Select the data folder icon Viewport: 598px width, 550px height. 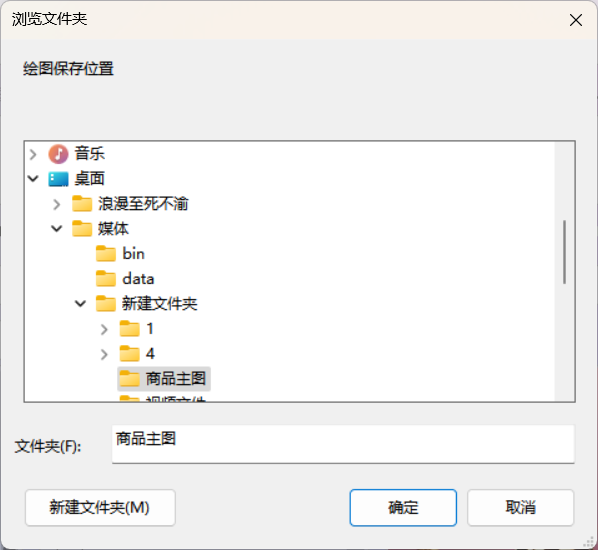click(x=106, y=279)
